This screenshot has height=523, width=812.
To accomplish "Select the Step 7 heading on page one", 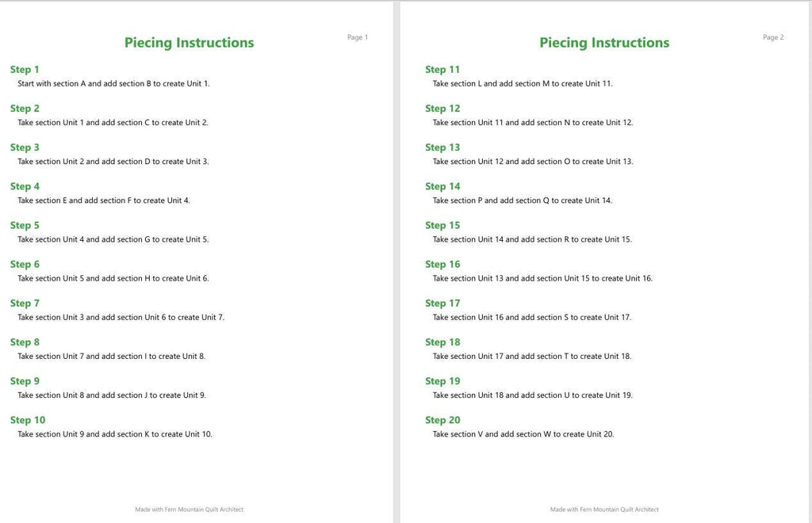I will [x=25, y=303].
